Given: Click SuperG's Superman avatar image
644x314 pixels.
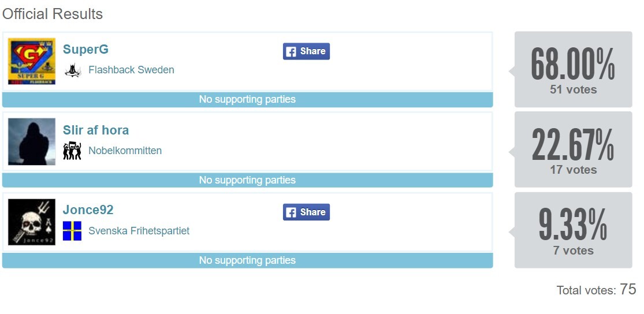Looking at the screenshot, I should click(32, 61).
